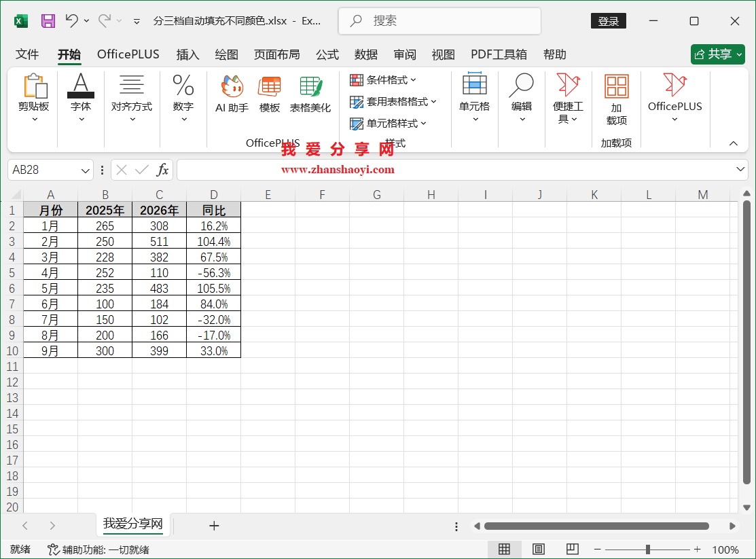Click the Select All corner triangle
The height and width of the screenshot is (559, 756).
[16, 194]
